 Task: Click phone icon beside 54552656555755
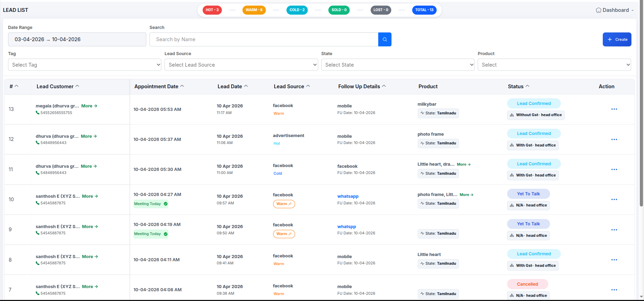pyautogui.click(x=37, y=113)
